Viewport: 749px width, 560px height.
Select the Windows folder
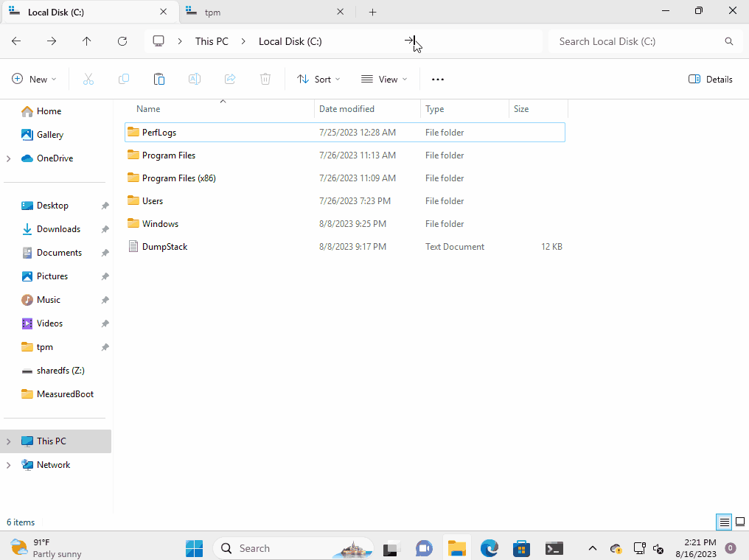coord(345,224)
